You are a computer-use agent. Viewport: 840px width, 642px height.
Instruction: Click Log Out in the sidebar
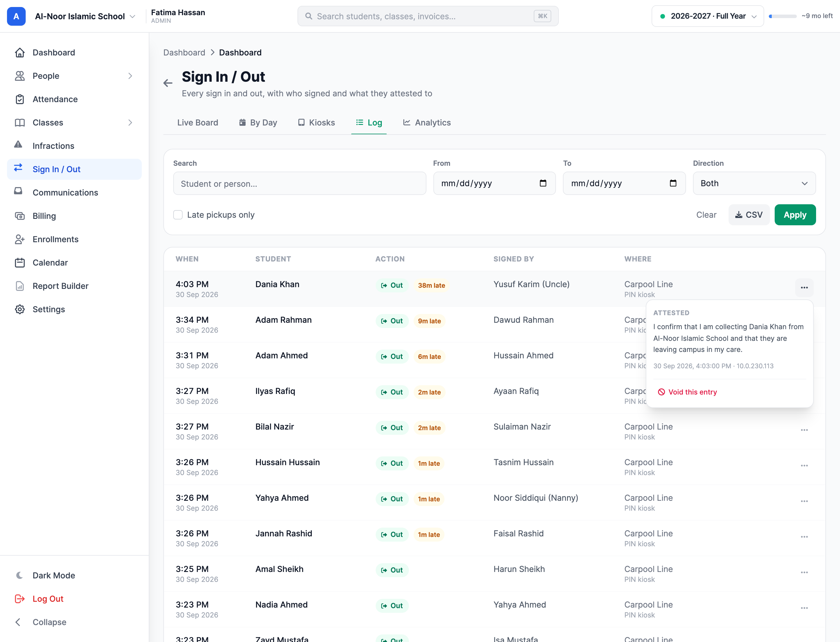click(74, 599)
